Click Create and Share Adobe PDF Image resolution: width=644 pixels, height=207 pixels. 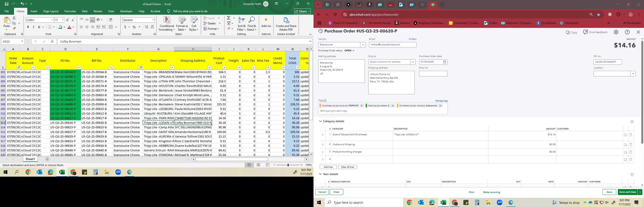286,24
